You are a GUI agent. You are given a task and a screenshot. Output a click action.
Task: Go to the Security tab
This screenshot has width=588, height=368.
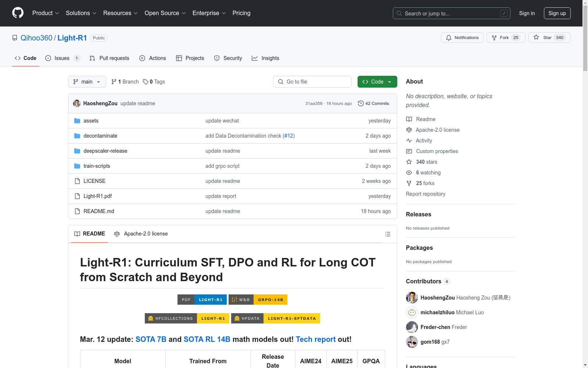(228, 58)
